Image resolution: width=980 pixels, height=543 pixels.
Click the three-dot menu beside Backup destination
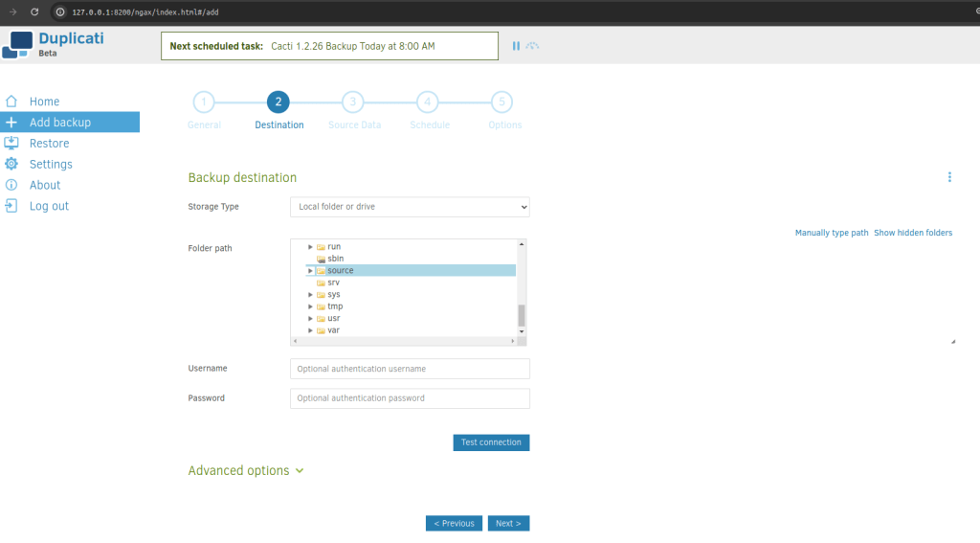pyautogui.click(x=949, y=177)
